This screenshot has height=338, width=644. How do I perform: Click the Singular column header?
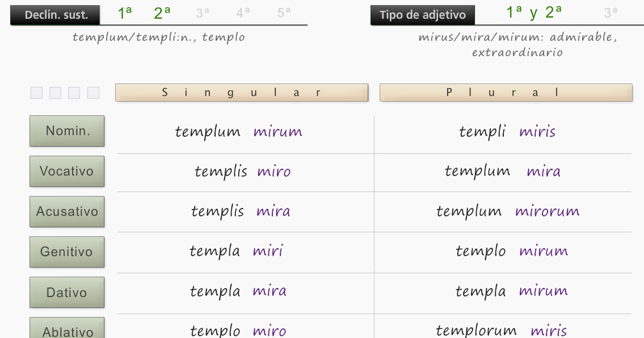pos(242,93)
